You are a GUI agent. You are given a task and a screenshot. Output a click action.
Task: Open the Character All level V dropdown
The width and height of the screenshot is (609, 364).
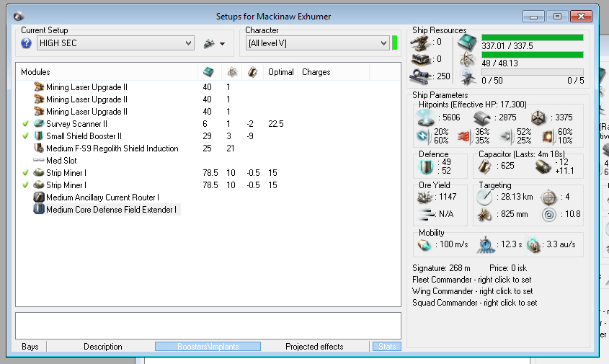point(317,43)
